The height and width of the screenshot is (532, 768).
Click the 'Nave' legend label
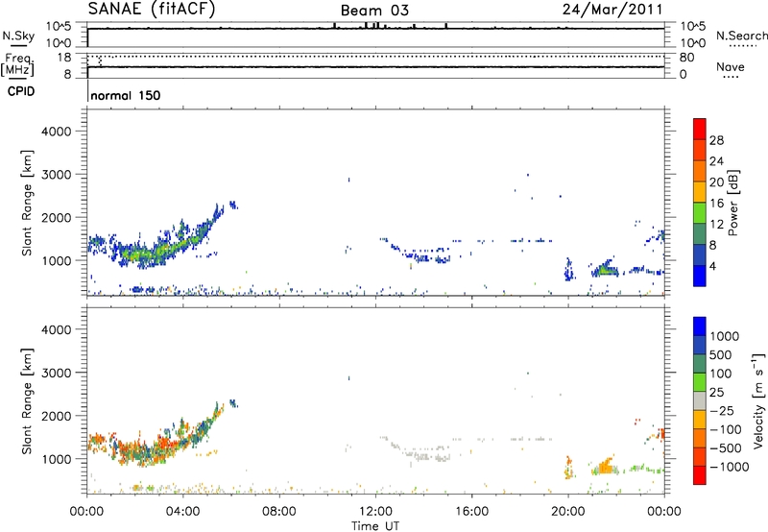point(731,66)
